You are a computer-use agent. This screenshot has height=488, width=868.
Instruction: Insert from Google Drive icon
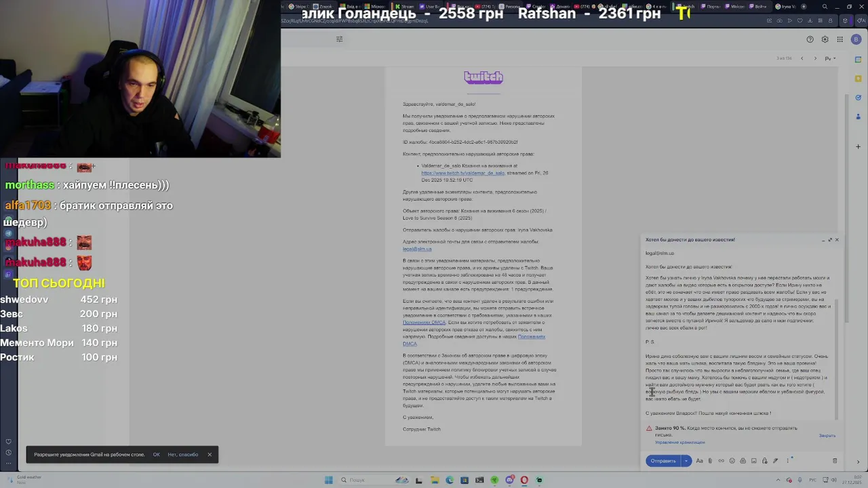point(743,461)
